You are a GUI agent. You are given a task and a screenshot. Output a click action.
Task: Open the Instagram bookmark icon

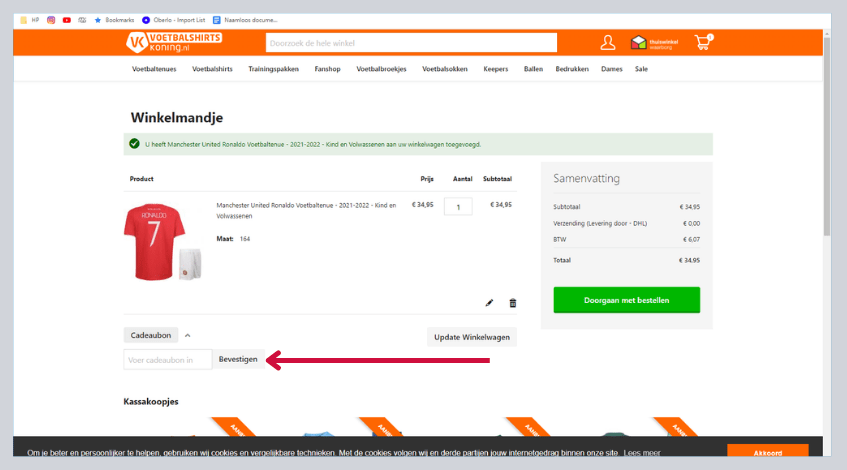click(x=51, y=19)
